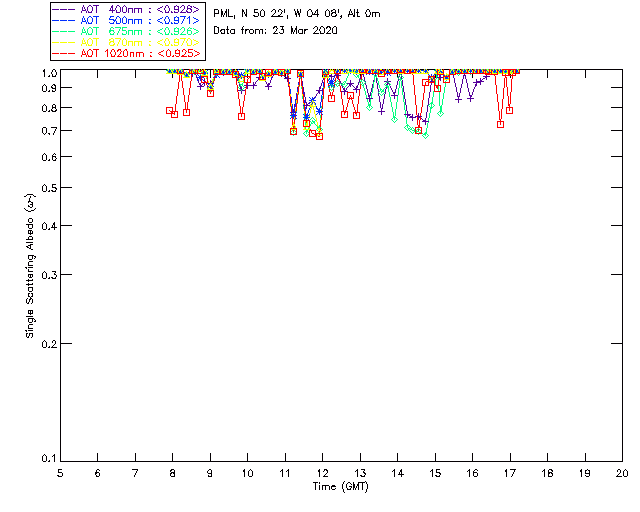The image size is (640, 512).
Task: Click the Single Scattering Albedo axis title
Action: pos(30,266)
